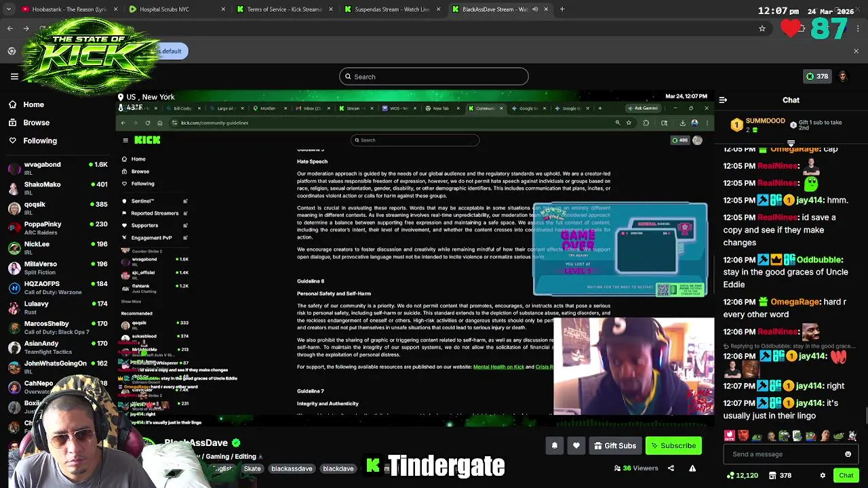Share the stream using the share icon
The height and width of the screenshot is (488, 868).
(671, 468)
